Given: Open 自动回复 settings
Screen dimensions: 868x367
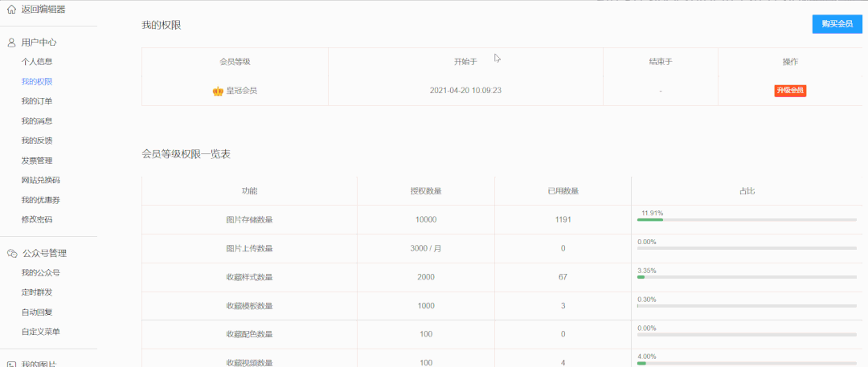Looking at the screenshot, I should click(37, 312).
